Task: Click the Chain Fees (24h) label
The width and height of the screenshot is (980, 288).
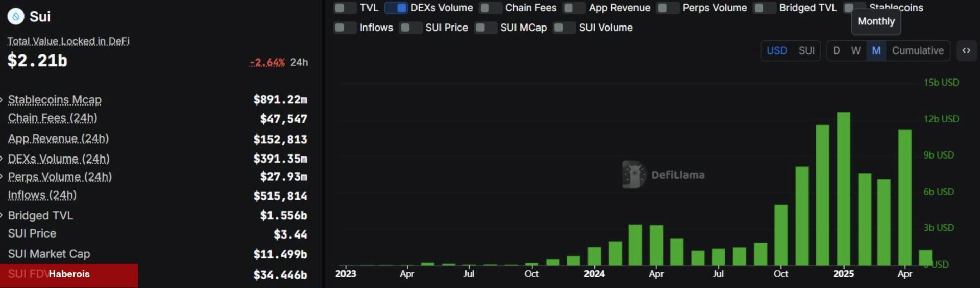Action: [53, 118]
